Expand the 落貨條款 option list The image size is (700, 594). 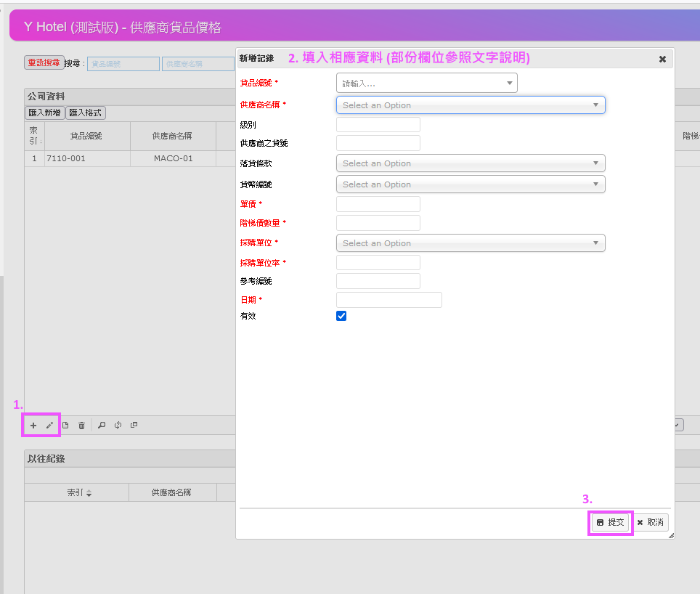click(469, 163)
